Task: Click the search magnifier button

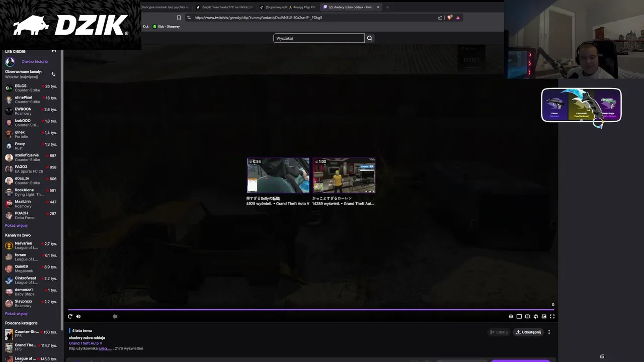Action: pos(369,38)
